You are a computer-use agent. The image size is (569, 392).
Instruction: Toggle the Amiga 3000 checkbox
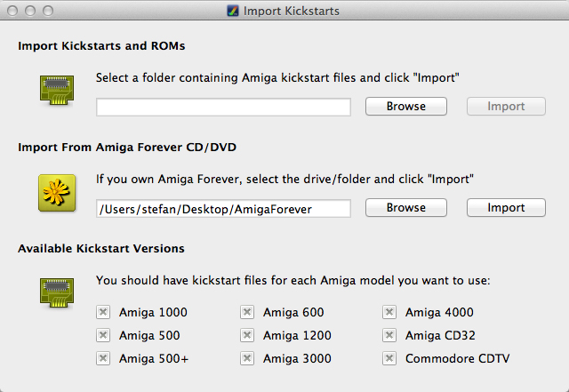247,358
